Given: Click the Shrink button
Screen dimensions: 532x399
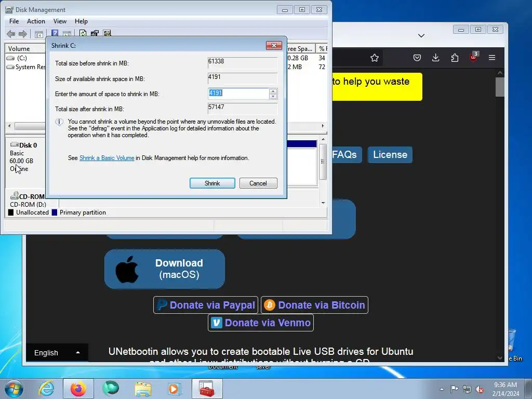Looking at the screenshot, I should (x=212, y=183).
